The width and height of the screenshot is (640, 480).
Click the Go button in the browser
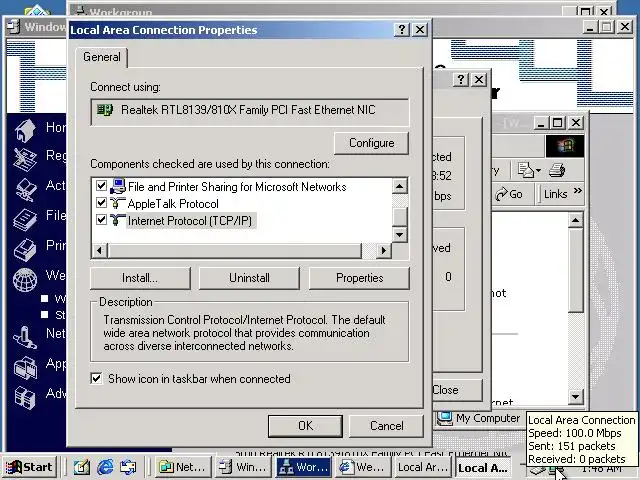(509, 194)
